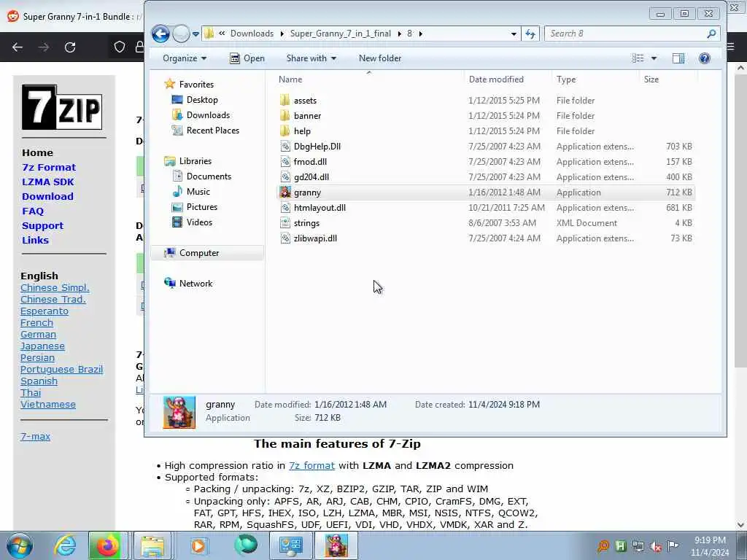This screenshot has width=747, height=560.
Task: Expand the More view options arrow
Action: (x=654, y=58)
